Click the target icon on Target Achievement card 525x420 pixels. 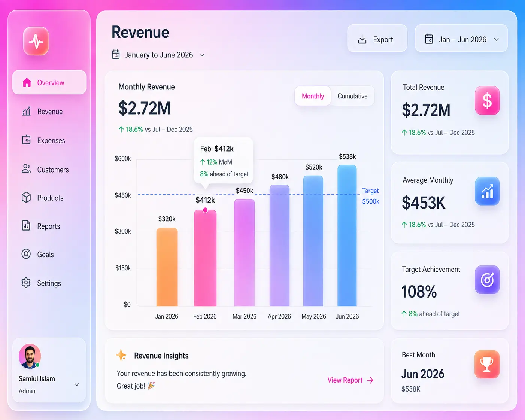point(487,280)
